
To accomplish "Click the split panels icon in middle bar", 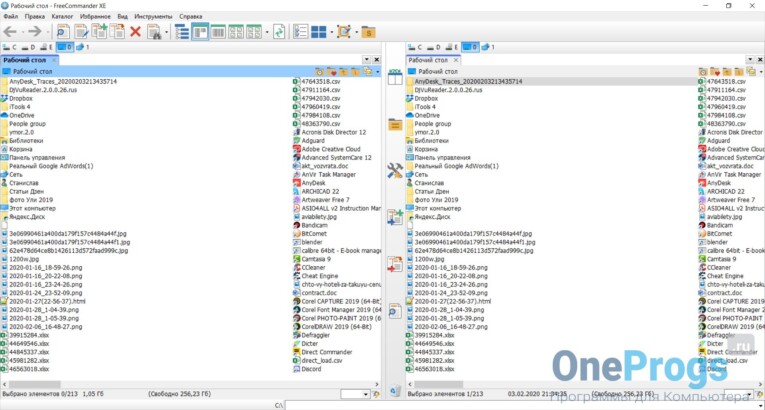I will pos(395,77).
